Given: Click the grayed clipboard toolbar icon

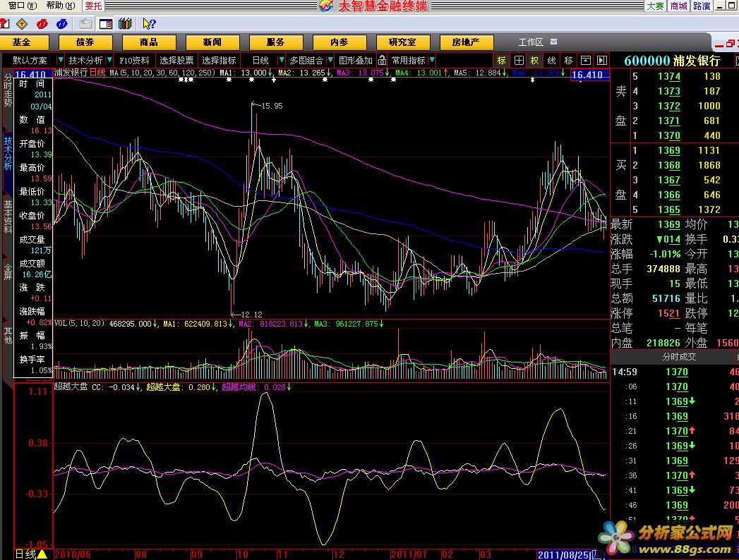Looking at the screenshot, I should 86,23.
